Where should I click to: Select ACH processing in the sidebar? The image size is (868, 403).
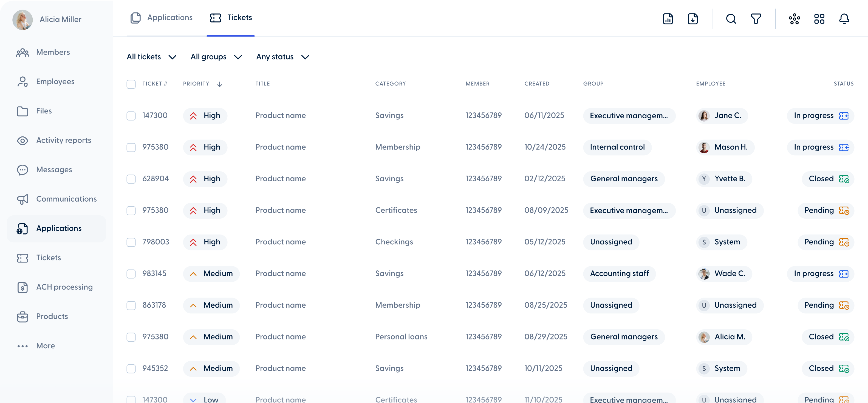64,287
